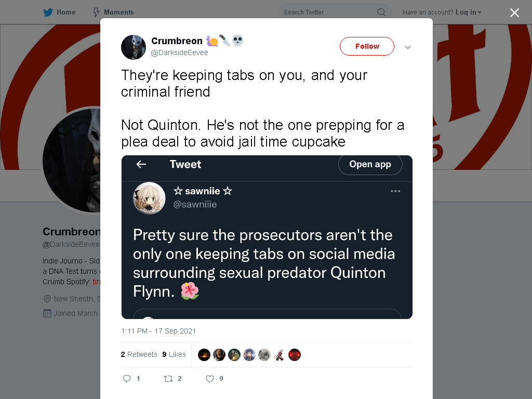Open the Log in dropdown
This screenshot has width=532, height=399.
coord(469,12)
